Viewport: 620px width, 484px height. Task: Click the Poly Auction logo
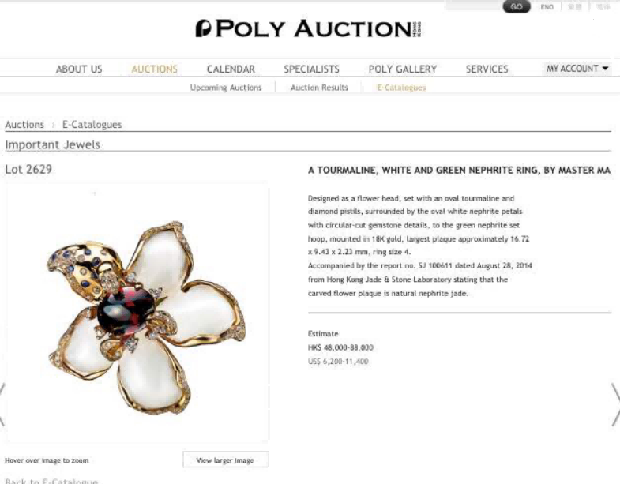point(308,28)
